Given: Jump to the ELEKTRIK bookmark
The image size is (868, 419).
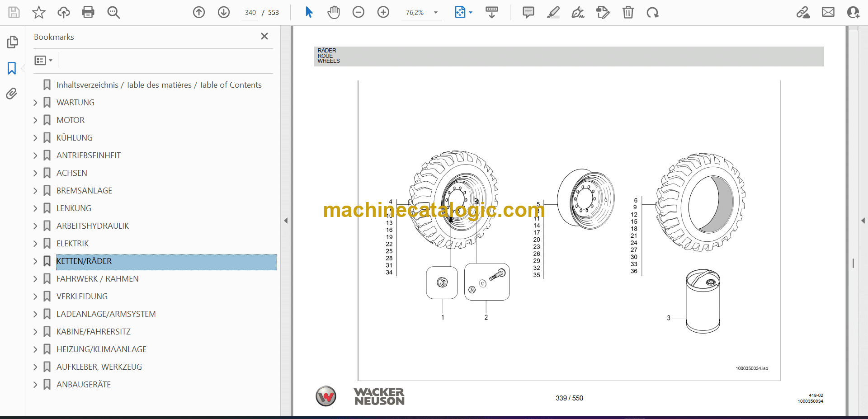Looking at the screenshot, I should [73, 244].
